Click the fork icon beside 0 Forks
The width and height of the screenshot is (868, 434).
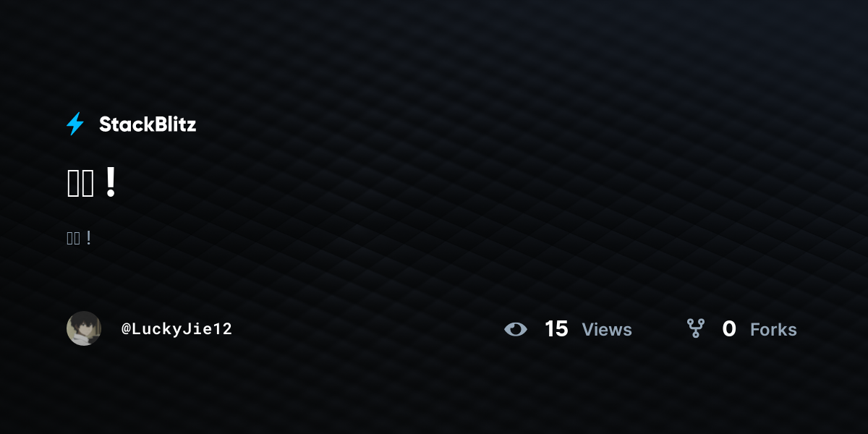click(696, 328)
